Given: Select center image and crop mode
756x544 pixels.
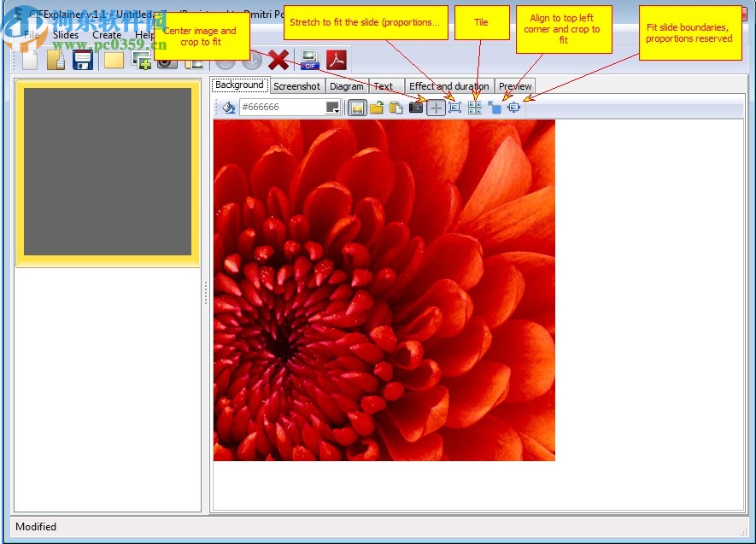Looking at the screenshot, I should [x=436, y=108].
